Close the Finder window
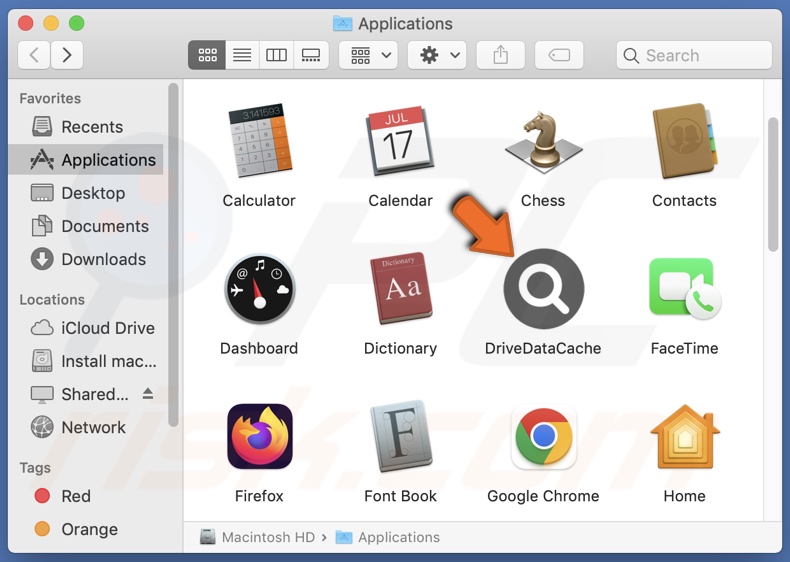This screenshot has height=562, width=790. coord(26,23)
